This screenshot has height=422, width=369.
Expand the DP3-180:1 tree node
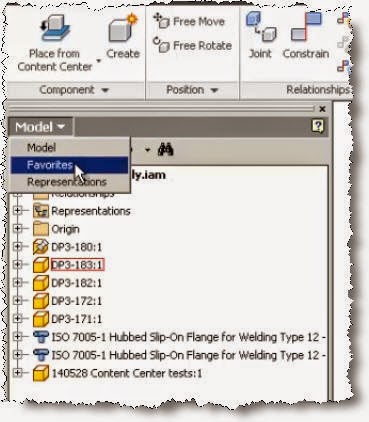tap(17, 247)
